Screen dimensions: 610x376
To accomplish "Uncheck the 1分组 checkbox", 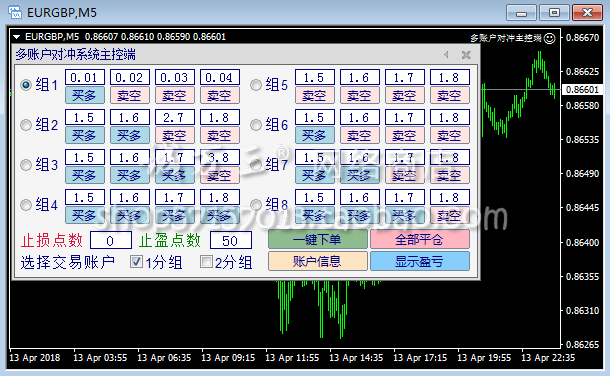I will click(136, 262).
